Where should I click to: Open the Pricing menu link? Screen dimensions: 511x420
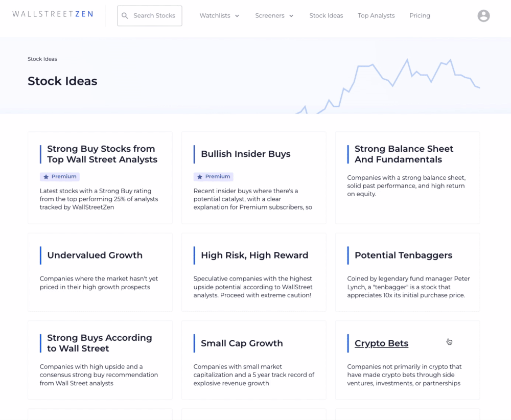(420, 16)
